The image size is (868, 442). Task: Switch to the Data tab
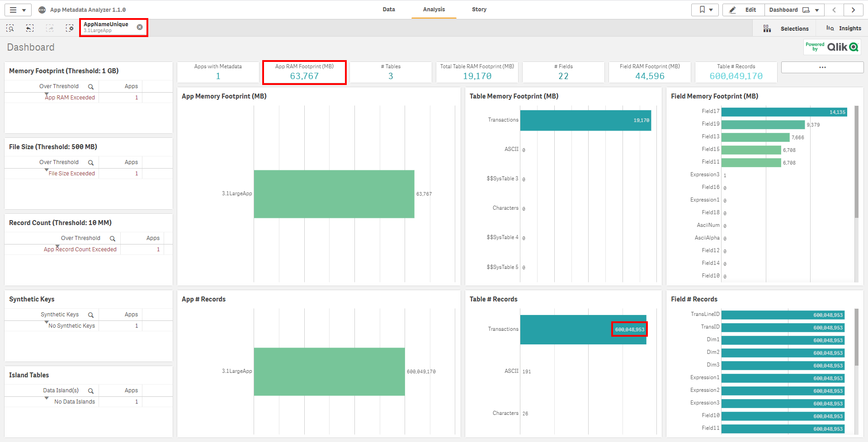click(x=388, y=9)
